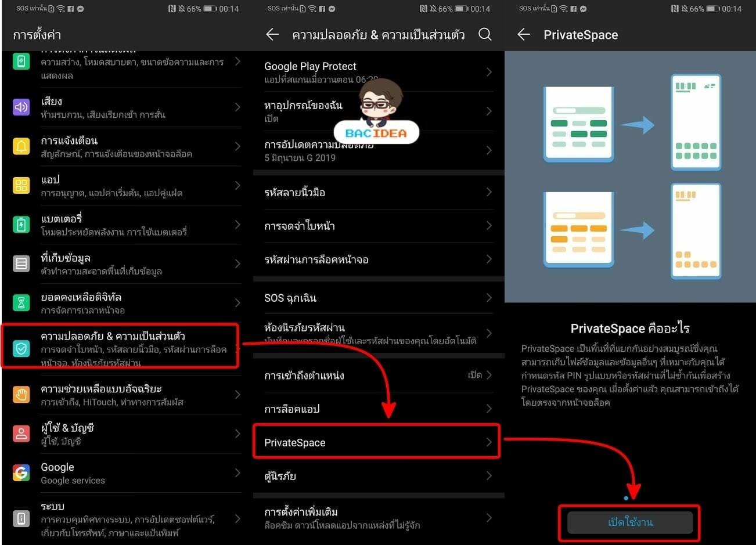Tap the yellow Notifications bell icon
The image size is (756, 545).
tap(21, 146)
